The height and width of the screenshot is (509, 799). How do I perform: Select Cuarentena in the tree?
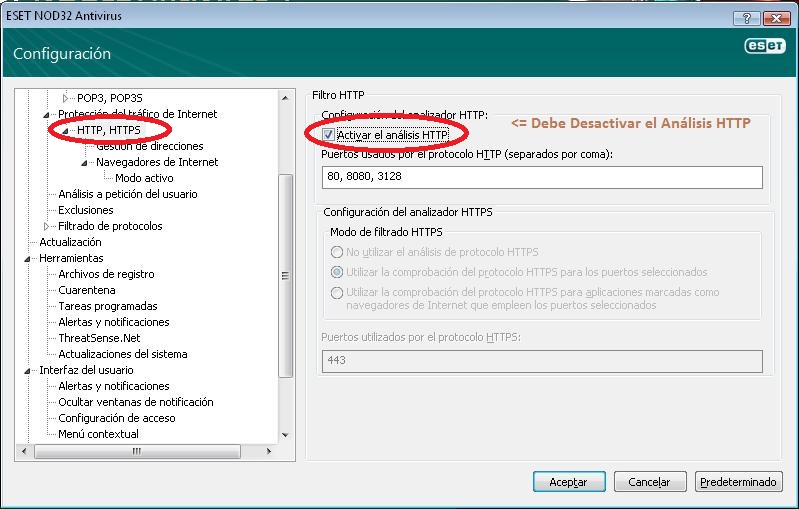tap(87, 290)
